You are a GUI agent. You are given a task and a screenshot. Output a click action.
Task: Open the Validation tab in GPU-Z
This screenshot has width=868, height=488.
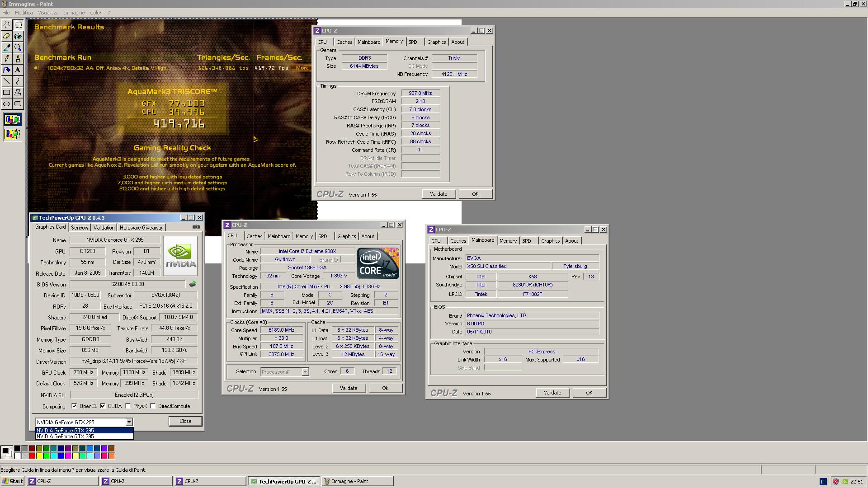click(x=104, y=228)
